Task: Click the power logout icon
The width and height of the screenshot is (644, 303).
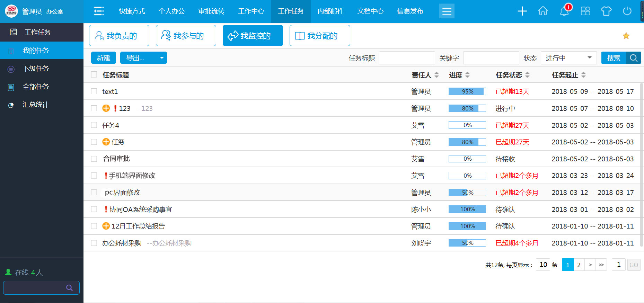Action: tap(627, 11)
